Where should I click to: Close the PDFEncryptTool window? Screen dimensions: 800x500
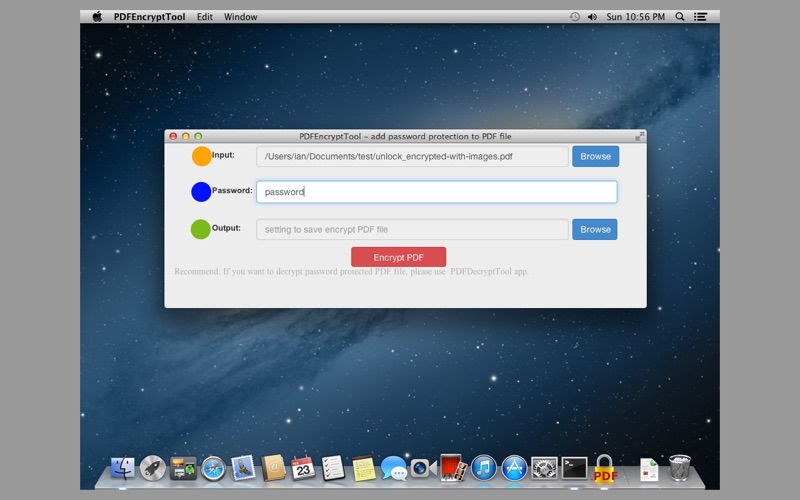click(x=173, y=136)
